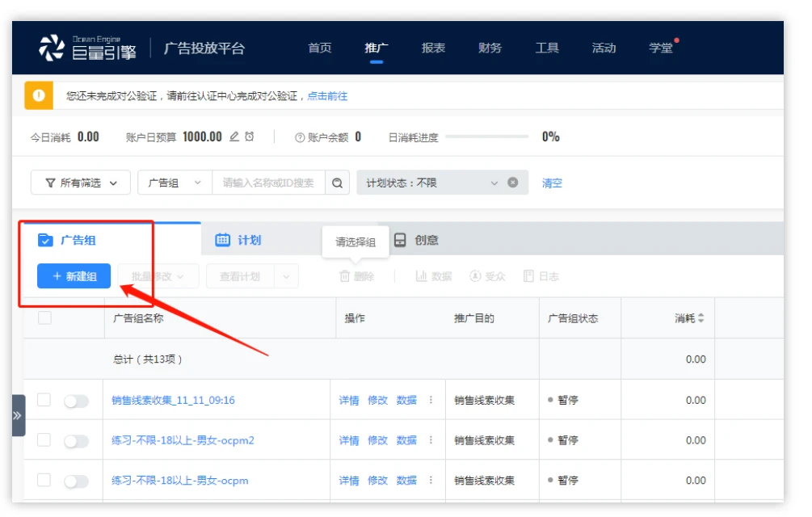Toggle switch for 销售线索收集_11_11_09:16 ad group
Image resolution: width=812 pixels, height=517 pixels.
76,401
